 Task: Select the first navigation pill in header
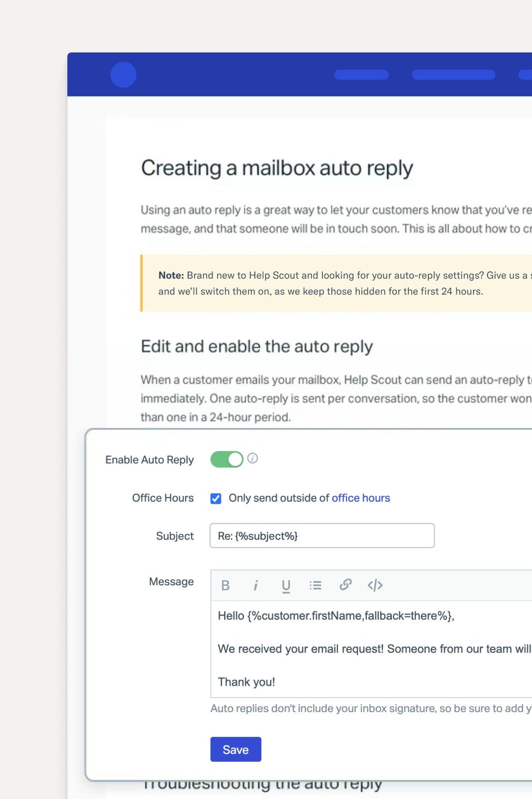pyautogui.click(x=361, y=75)
